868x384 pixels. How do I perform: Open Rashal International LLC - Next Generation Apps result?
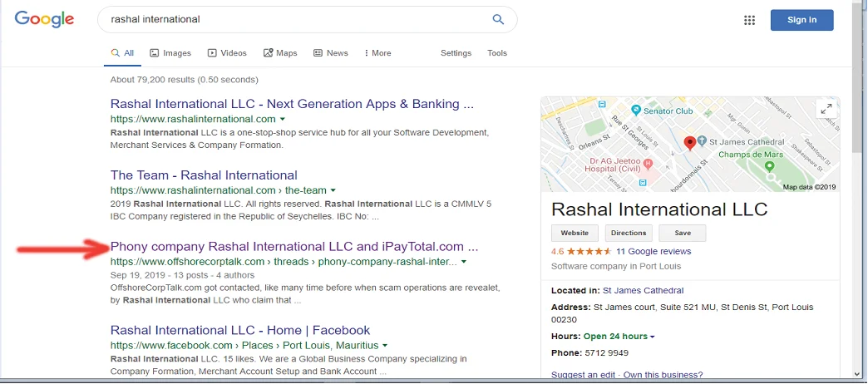292,104
